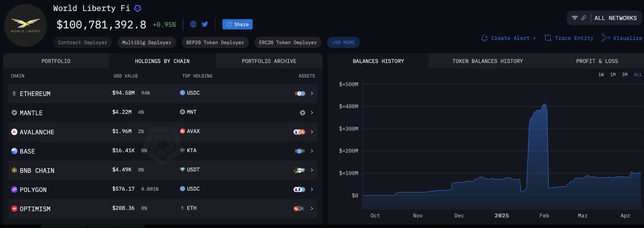Click USDT token icon in BNB Chain row
Screen dimensions: 644x228
(x=182, y=170)
